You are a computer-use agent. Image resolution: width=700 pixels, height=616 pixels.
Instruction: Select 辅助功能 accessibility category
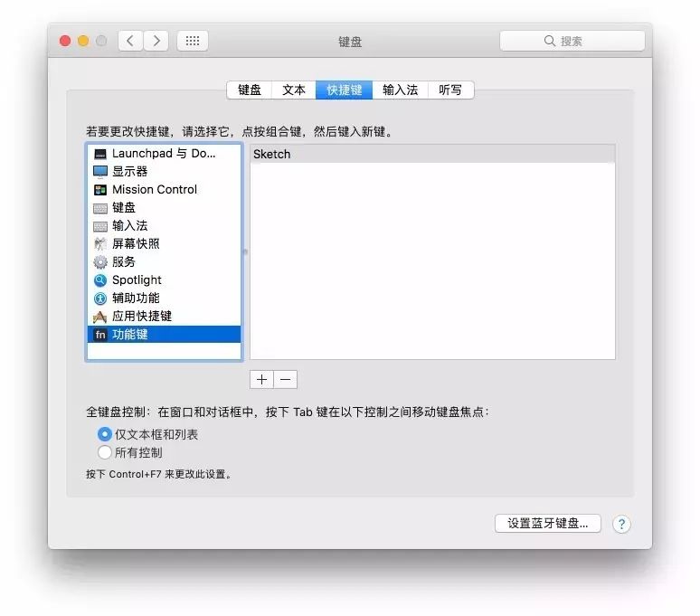point(165,299)
